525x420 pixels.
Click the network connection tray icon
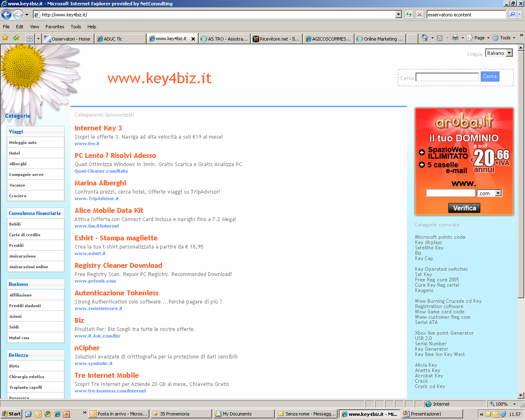pyautogui.click(x=502, y=414)
